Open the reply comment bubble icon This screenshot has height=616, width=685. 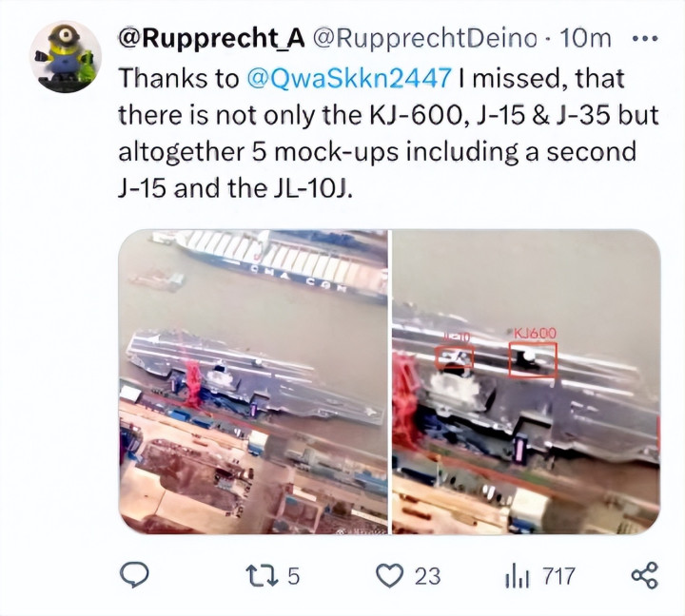(x=134, y=575)
